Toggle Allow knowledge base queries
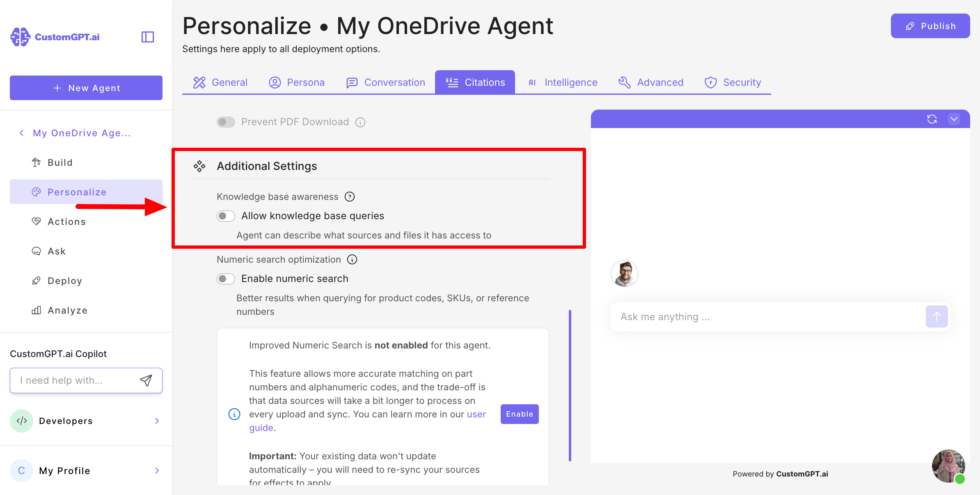Image resolution: width=980 pixels, height=495 pixels. click(x=226, y=216)
